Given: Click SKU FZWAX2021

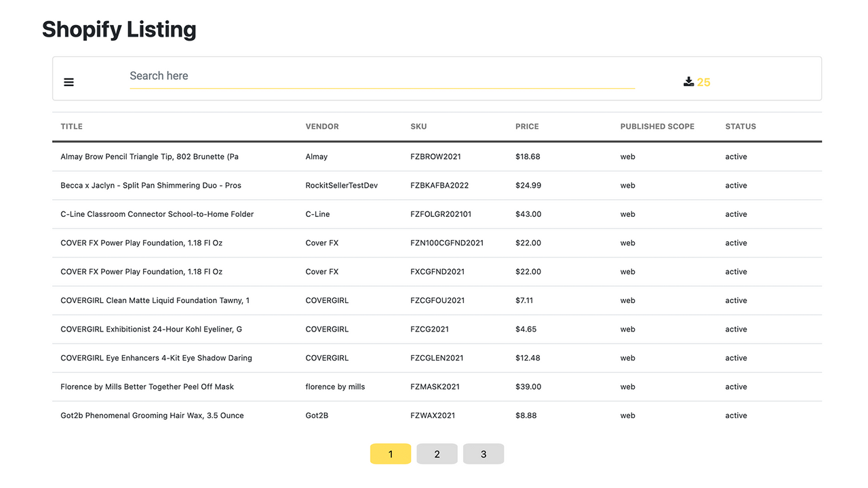Looking at the screenshot, I should (x=433, y=415).
